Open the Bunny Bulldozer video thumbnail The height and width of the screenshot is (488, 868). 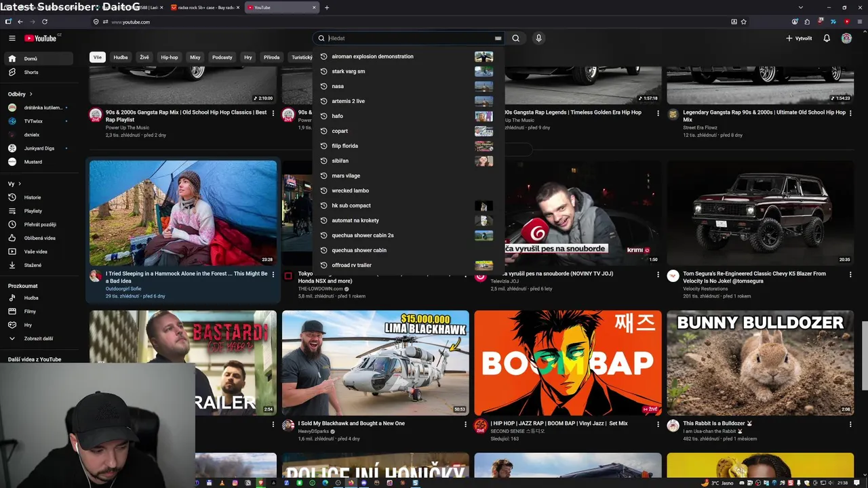[760, 363]
